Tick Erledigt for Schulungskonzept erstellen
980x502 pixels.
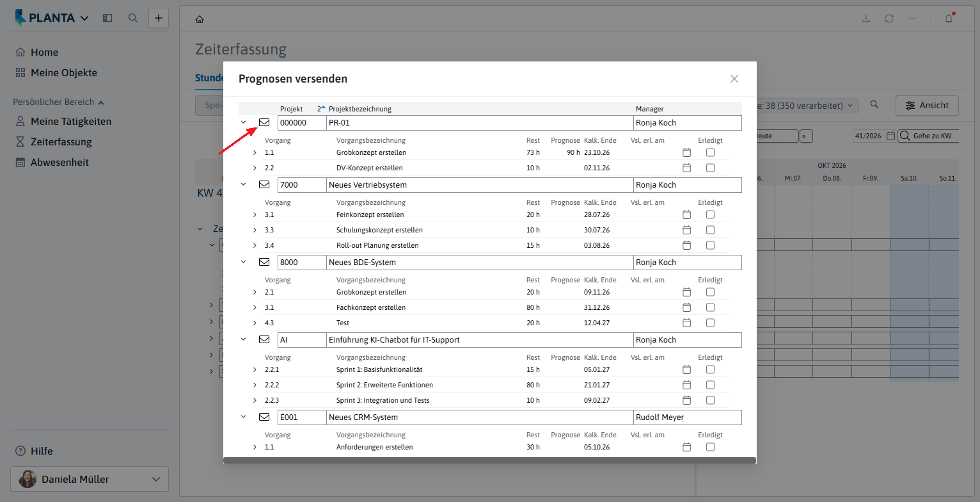click(710, 230)
